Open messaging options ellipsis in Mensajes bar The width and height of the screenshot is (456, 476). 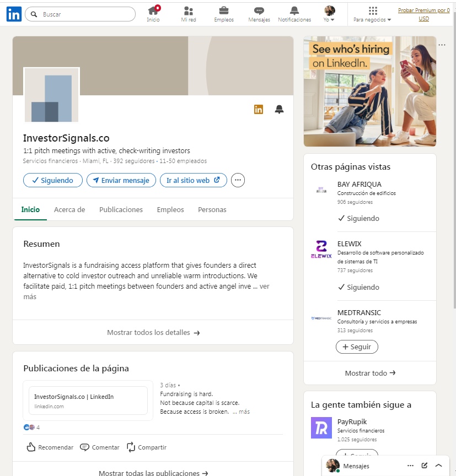410,466
